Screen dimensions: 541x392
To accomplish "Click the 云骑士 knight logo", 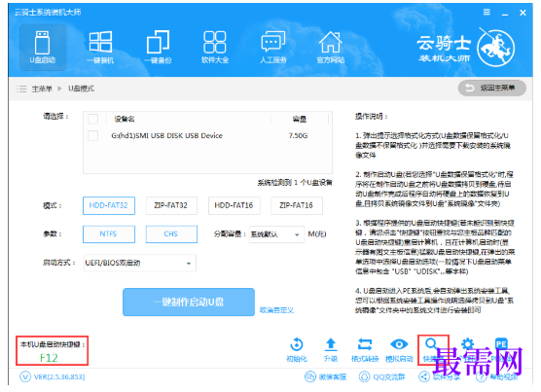I will pyautogui.click(x=496, y=48).
